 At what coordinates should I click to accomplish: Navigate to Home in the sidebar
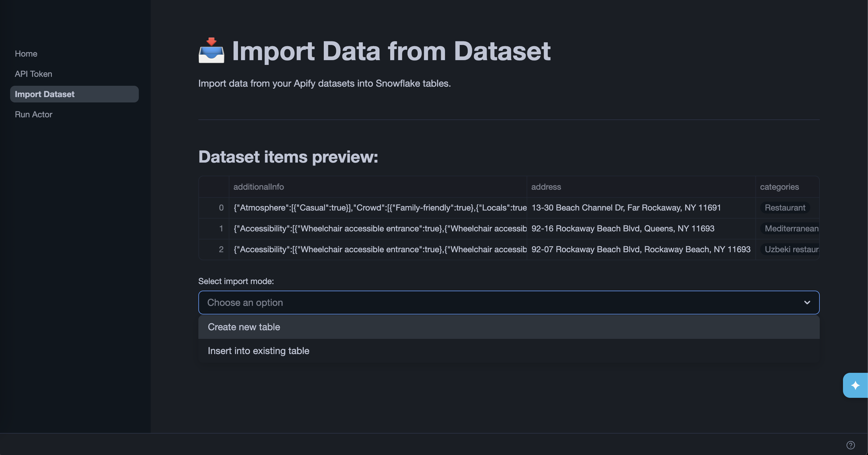point(26,54)
